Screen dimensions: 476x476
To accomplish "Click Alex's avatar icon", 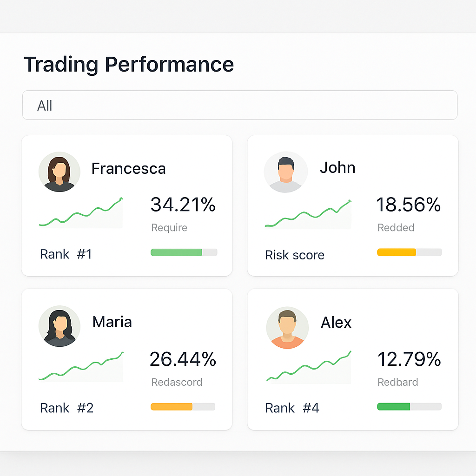I will tap(287, 328).
